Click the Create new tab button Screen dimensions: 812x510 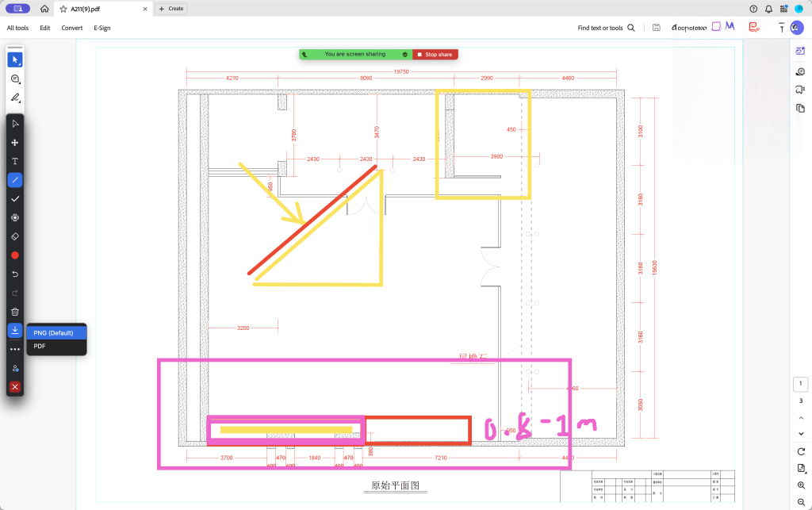coord(171,9)
